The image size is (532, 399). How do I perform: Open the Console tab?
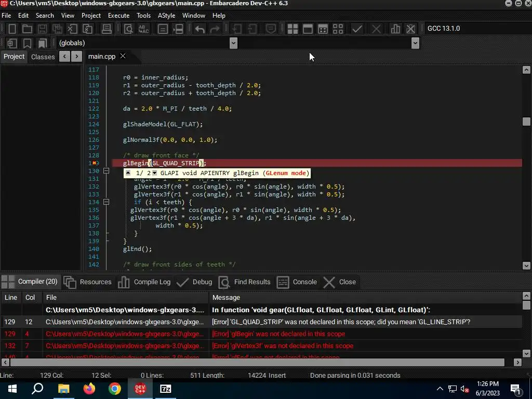click(x=297, y=282)
